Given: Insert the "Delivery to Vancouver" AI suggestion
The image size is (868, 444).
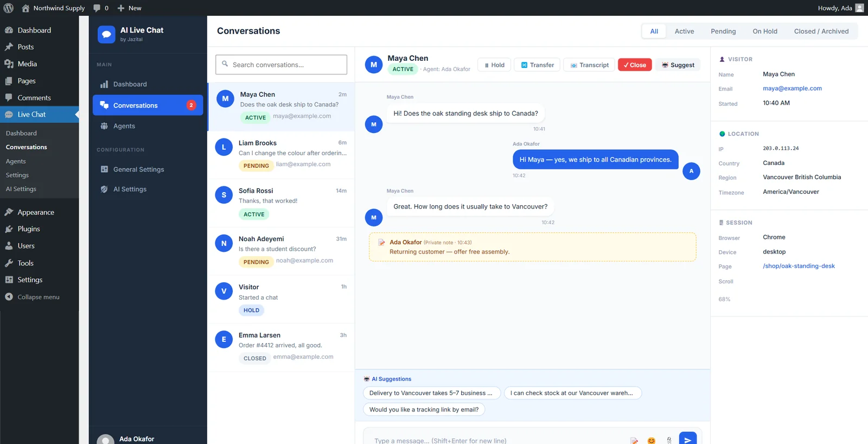Looking at the screenshot, I should 431,393.
